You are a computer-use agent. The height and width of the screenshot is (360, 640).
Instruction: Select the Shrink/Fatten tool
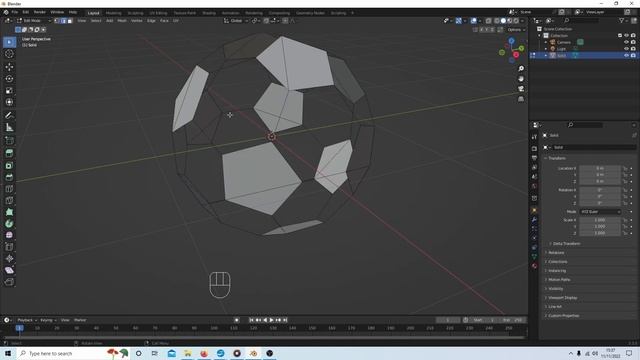pyautogui.click(x=9, y=258)
